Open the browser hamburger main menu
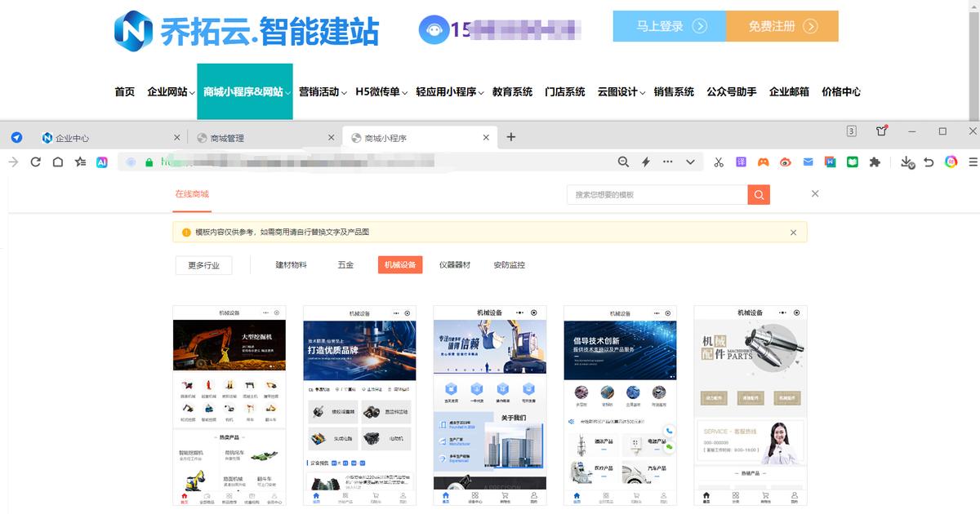This screenshot has width=980, height=514. 973,162
